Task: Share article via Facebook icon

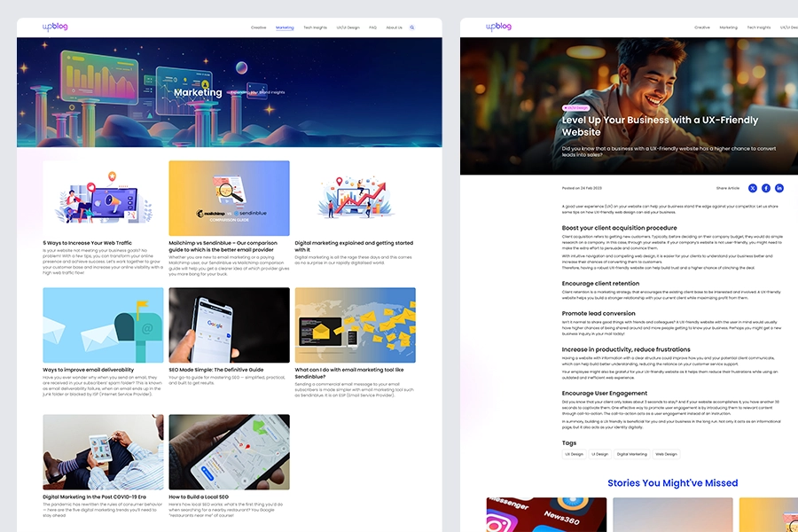Action: click(x=766, y=188)
